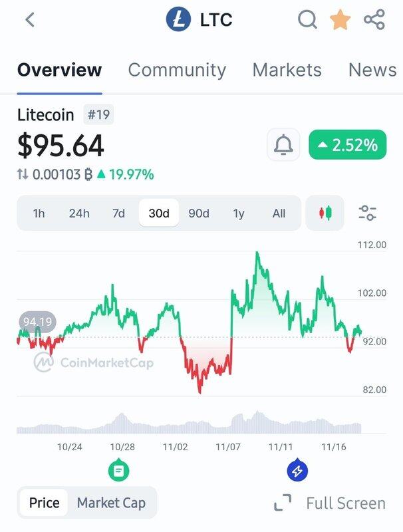Tap the share icon
The image size is (403, 532).
click(x=374, y=19)
